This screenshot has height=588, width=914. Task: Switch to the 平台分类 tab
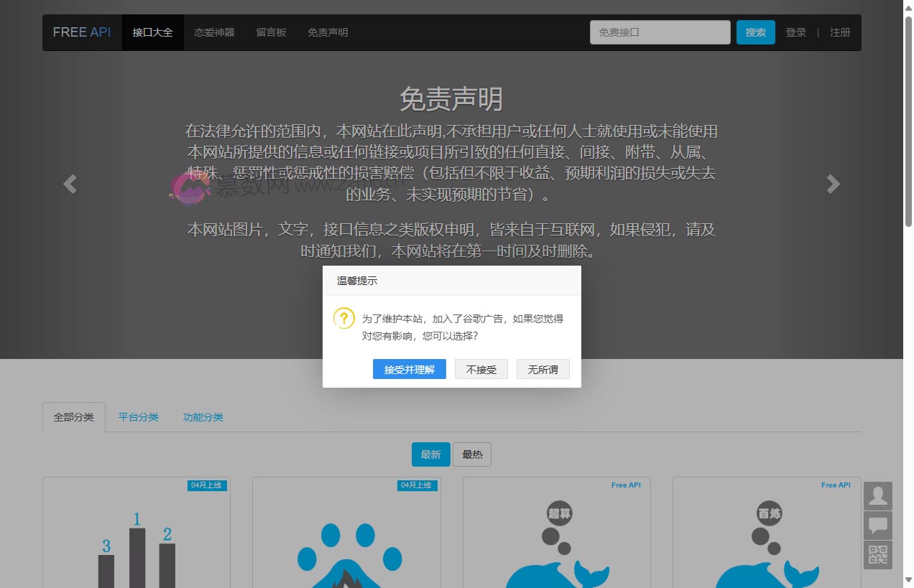(139, 417)
